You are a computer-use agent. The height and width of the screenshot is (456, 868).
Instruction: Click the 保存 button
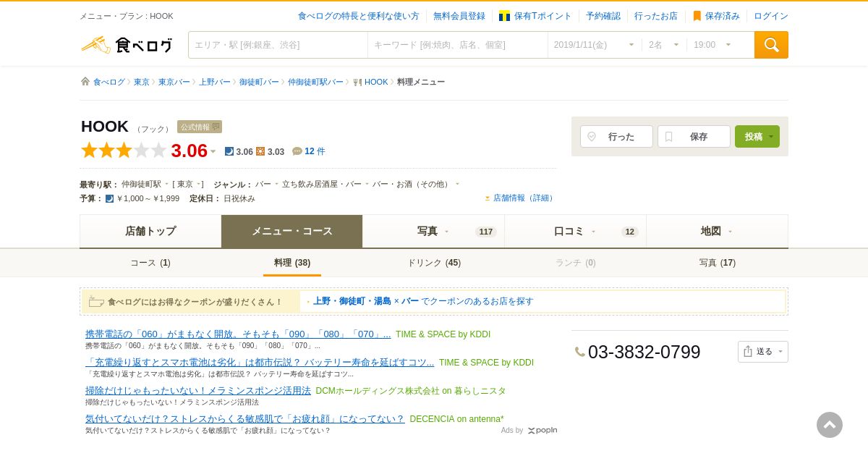pyautogui.click(x=694, y=136)
